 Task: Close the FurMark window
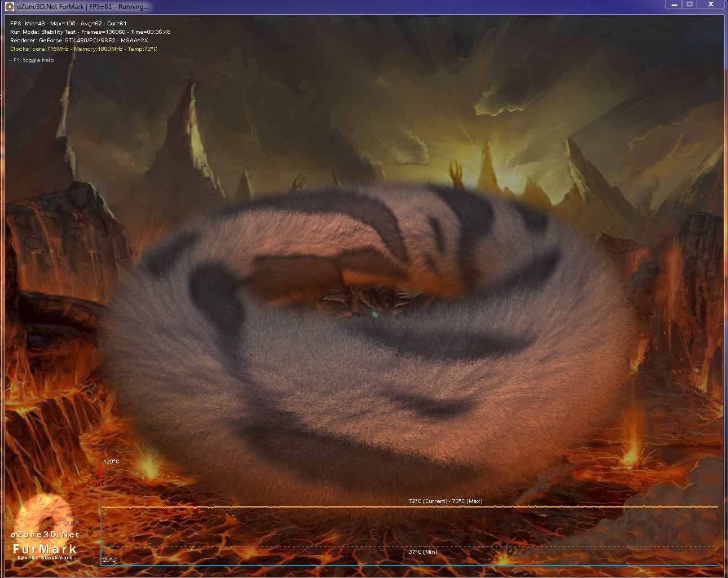[711, 5]
